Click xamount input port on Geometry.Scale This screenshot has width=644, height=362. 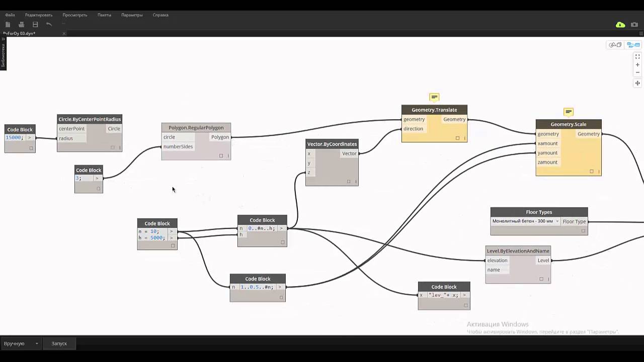[x=548, y=144]
